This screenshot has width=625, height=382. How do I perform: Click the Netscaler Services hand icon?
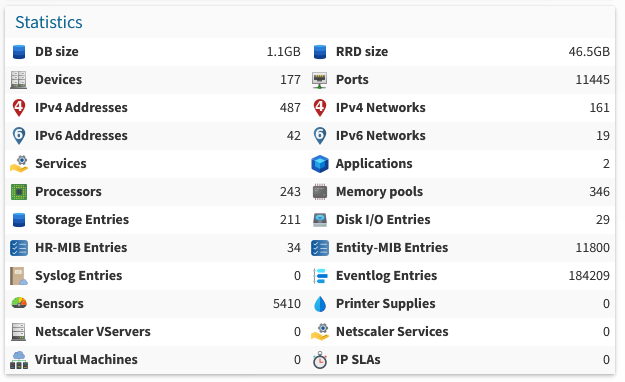click(x=320, y=332)
